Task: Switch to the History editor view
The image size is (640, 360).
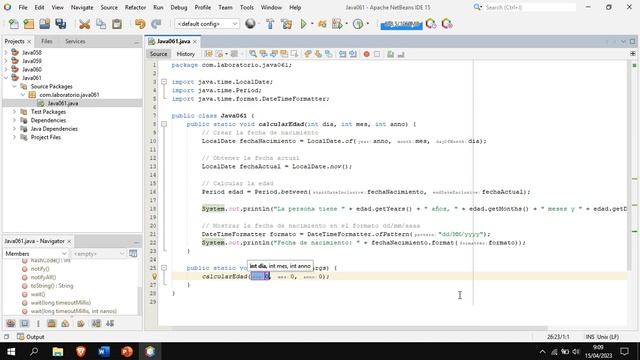Action: (x=185, y=54)
